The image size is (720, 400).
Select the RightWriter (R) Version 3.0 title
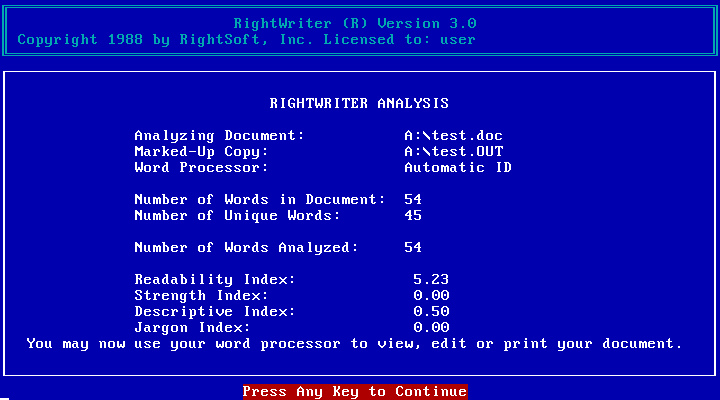355,23
